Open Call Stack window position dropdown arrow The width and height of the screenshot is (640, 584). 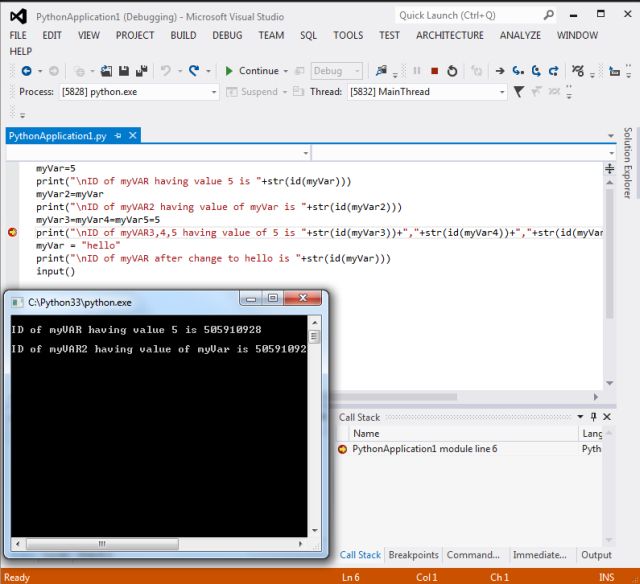580,416
